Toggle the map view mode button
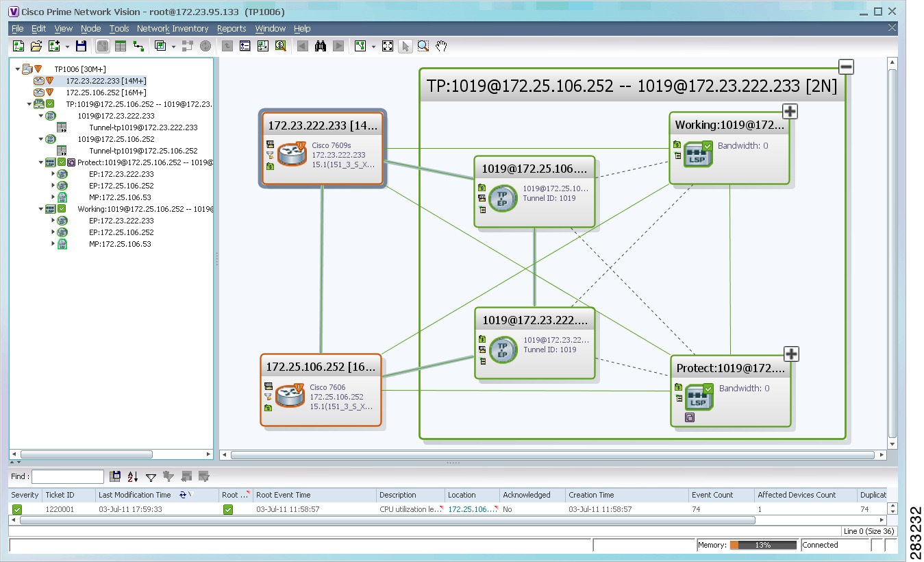 pos(102,46)
